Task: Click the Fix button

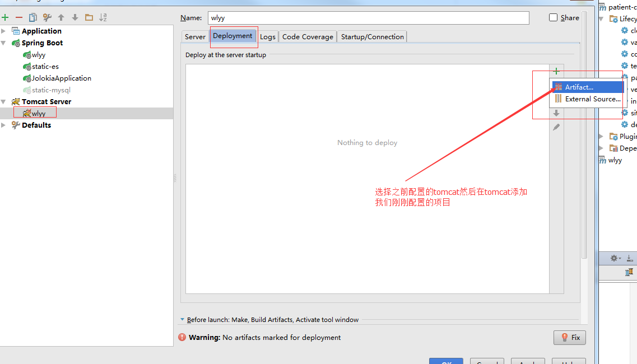Action: coord(570,337)
